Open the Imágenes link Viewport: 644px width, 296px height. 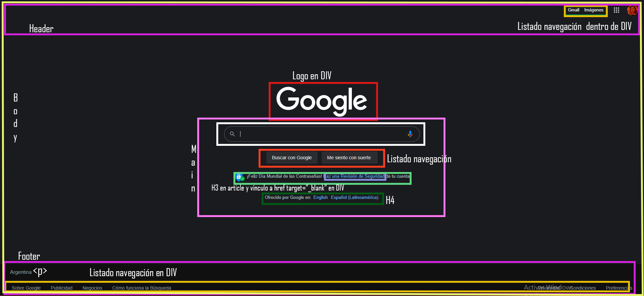[593, 10]
